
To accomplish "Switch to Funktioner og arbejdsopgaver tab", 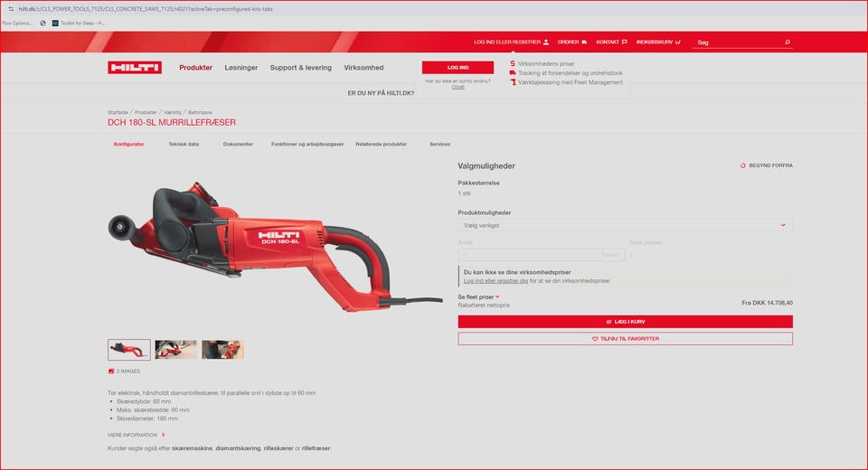I will tap(307, 144).
